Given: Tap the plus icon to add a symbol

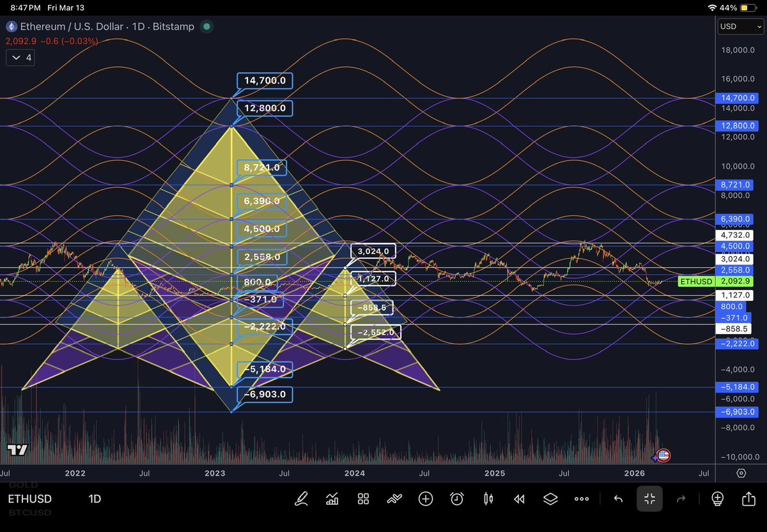Looking at the screenshot, I should coord(426,499).
